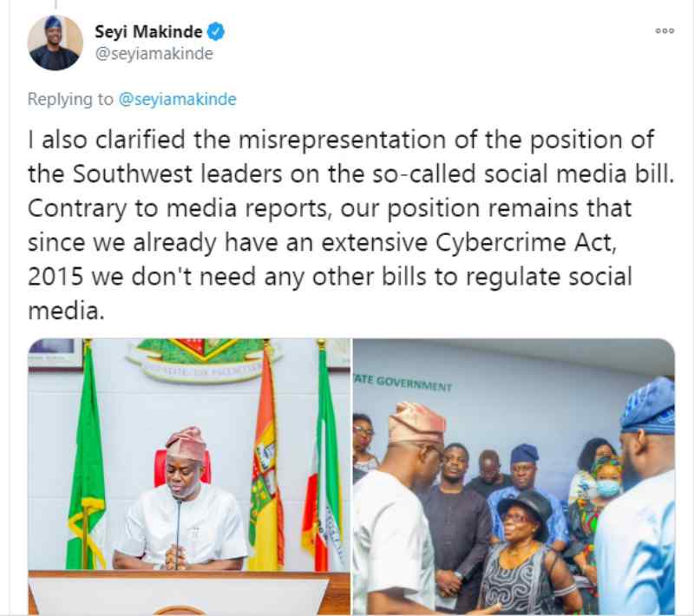
Task: Click the 'ATE GOVERNMENT' wall sign in photo
Action: pyautogui.click(x=403, y=383)
